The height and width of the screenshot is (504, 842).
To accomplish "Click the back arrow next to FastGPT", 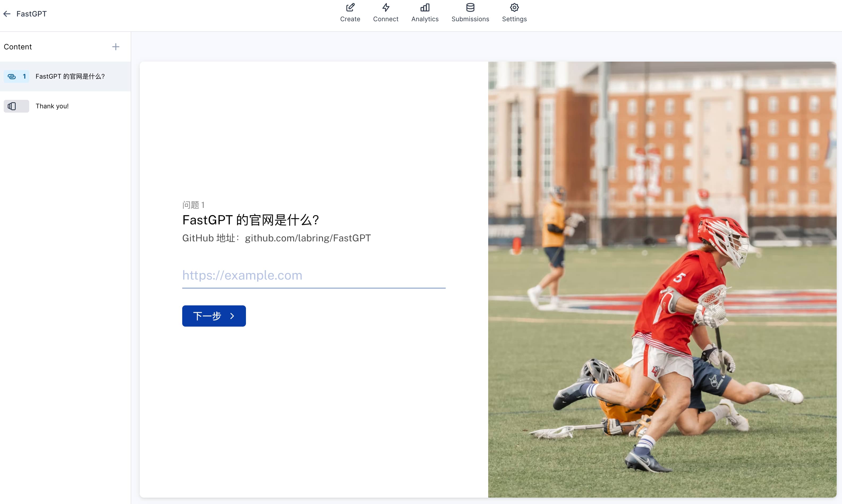I will pyautogui.click(x=7, y=14).
